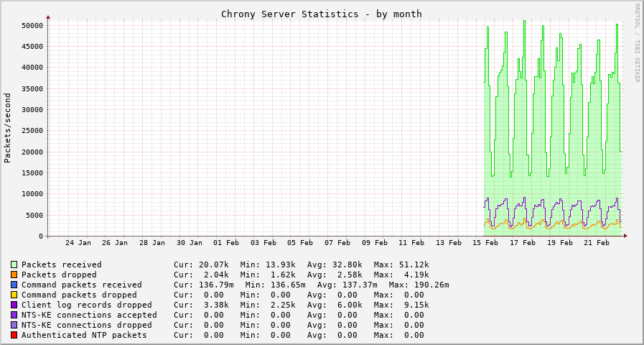Click the red Authenticated NTP packets swatch
Viewport: 644px width, 345px height.
click(14, 335)
